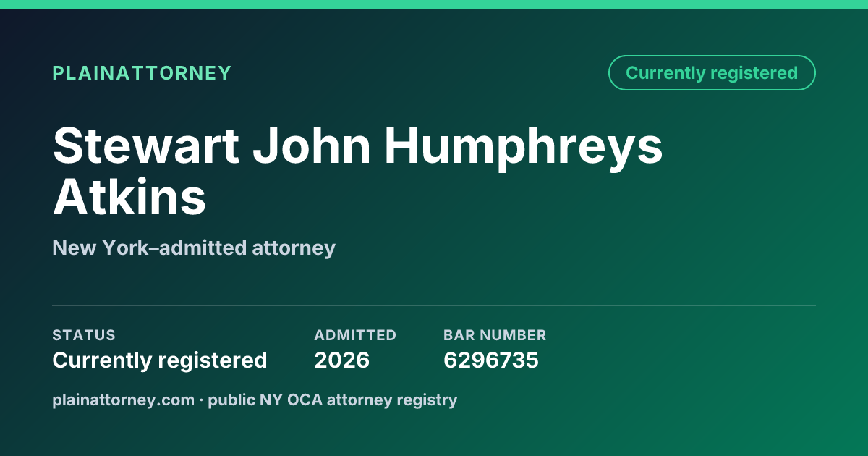Click the STATUS label
868x456 pixels.
[x=84, y=335]
